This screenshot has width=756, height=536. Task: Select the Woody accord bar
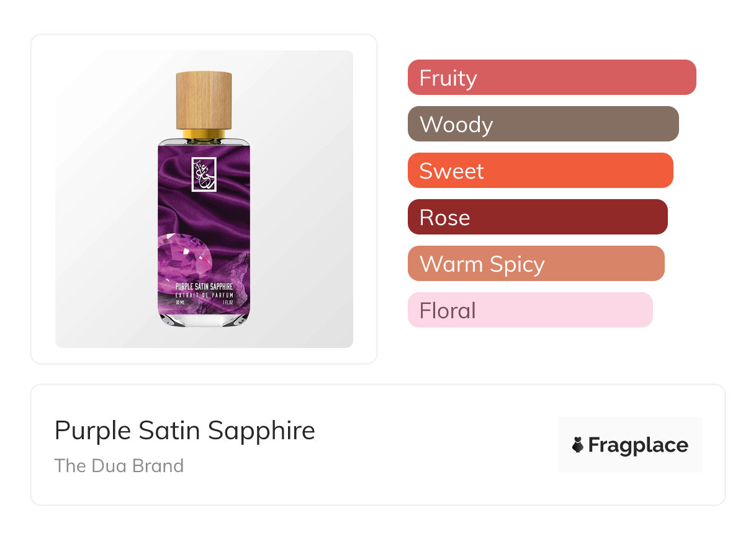542,124
